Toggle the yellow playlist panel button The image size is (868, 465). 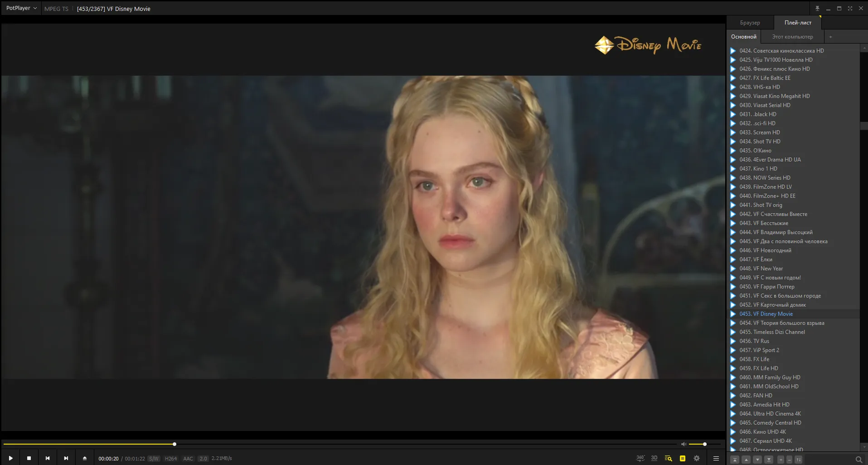683,458
